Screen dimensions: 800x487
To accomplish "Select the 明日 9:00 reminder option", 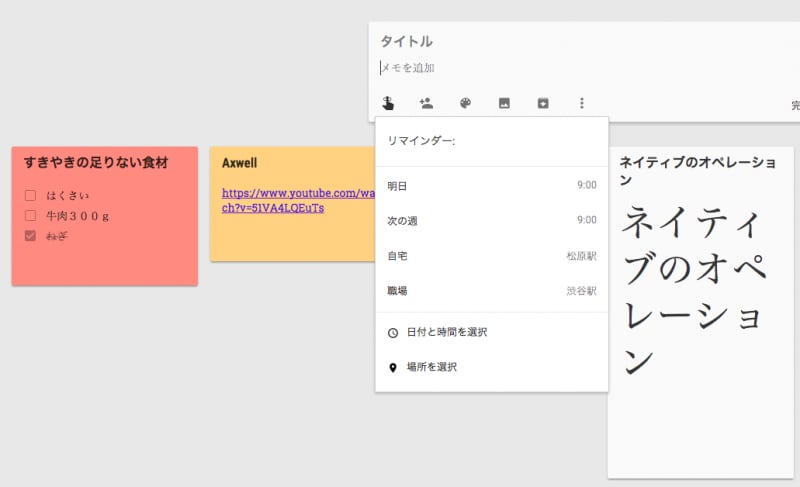I will [x=491, y=186].
